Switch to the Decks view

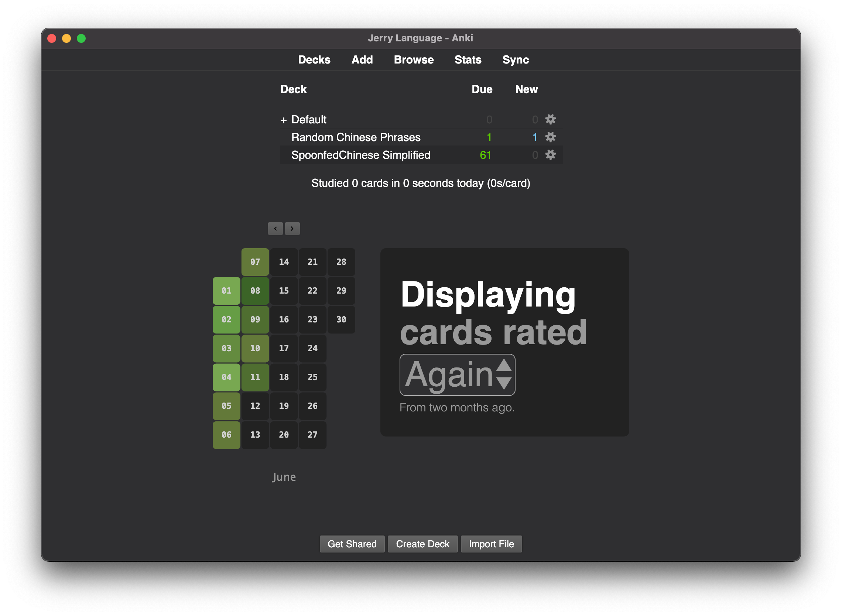click(314, 60)
